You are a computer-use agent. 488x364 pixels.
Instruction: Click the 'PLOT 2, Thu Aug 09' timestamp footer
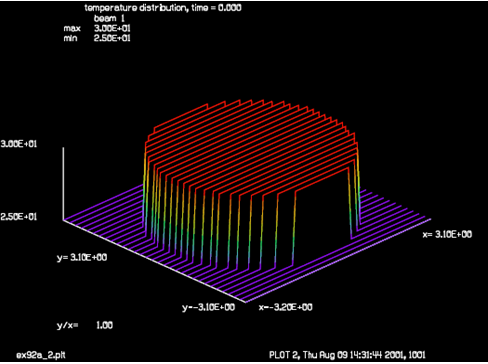[x=347, y=355]
